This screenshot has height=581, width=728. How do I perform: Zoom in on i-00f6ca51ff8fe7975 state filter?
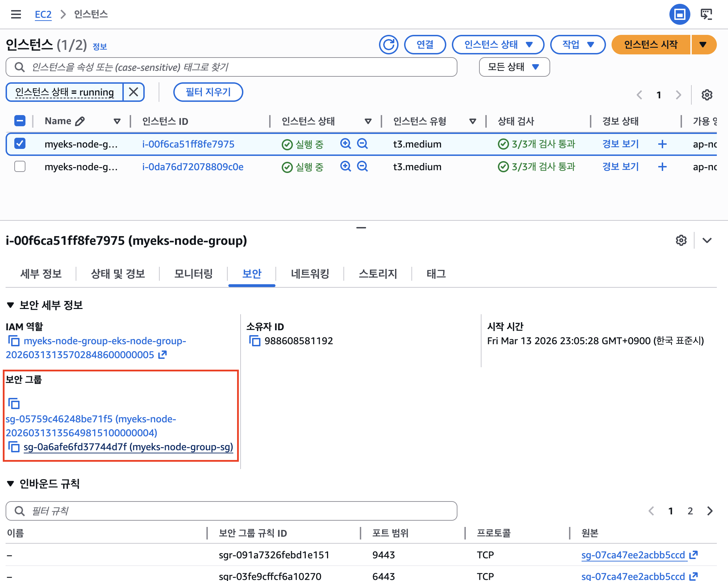pyautogui.click(x=346, y=144)
